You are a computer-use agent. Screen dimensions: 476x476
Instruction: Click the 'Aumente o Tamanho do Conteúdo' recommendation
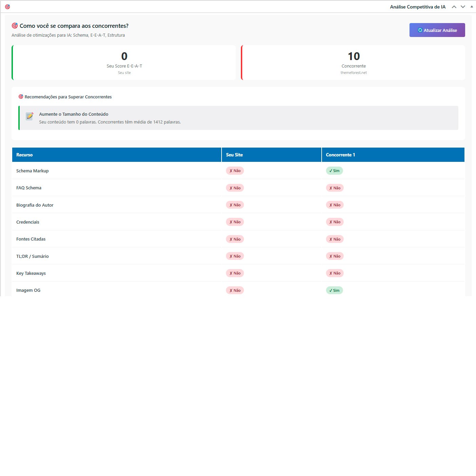[74, 114]
